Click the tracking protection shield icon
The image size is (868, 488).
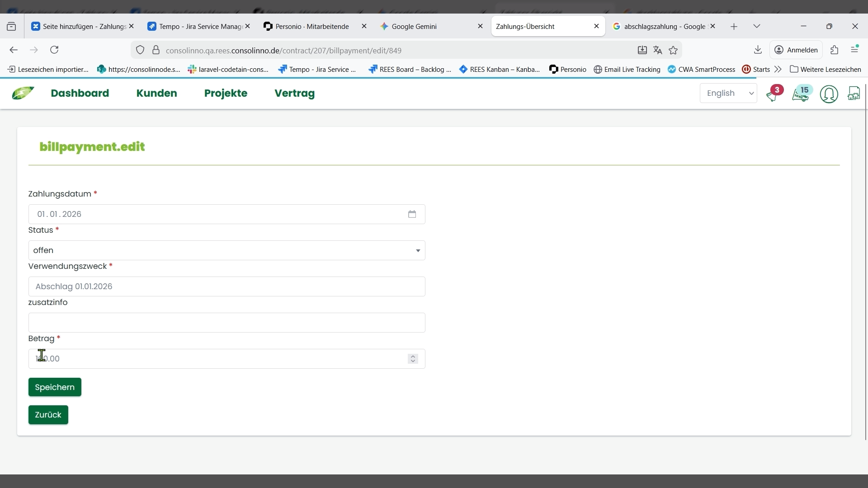coord(140,50)
